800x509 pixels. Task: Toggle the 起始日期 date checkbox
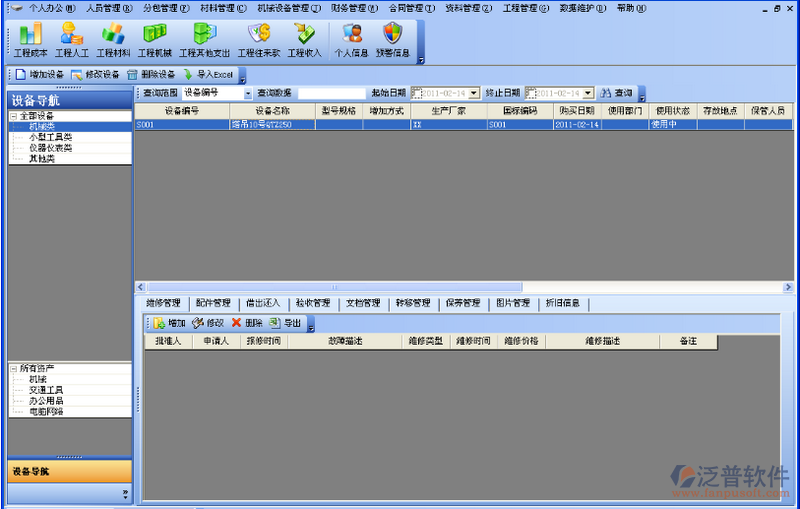click(416, 93)
